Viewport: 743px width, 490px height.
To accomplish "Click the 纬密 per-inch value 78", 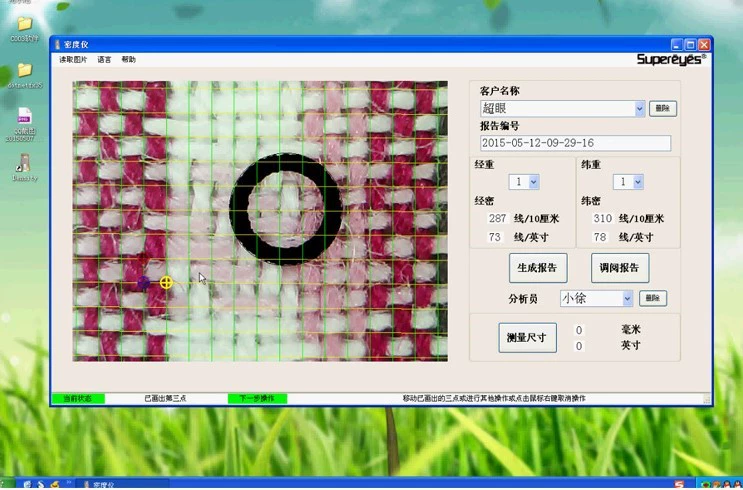I will coord(600,237).
